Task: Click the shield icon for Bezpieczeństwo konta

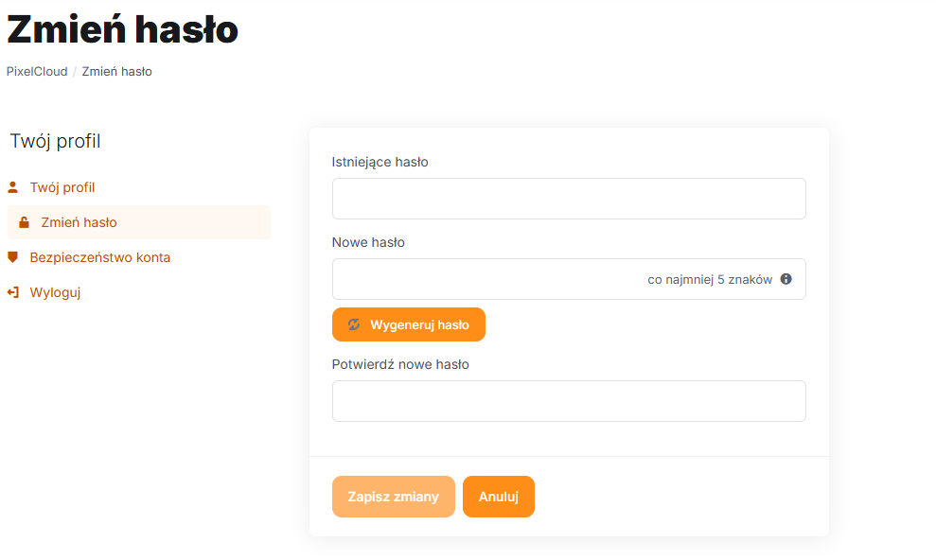Action: (13, 257)
